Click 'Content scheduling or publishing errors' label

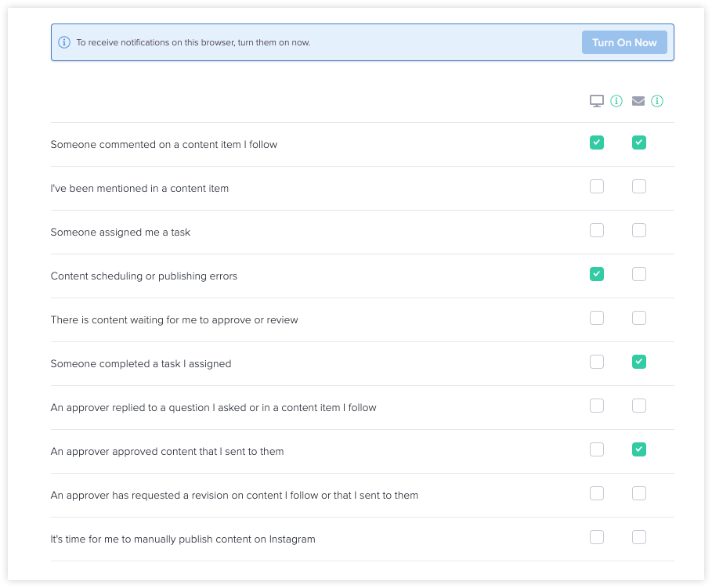pyautogui.click(x=144, y=276)
